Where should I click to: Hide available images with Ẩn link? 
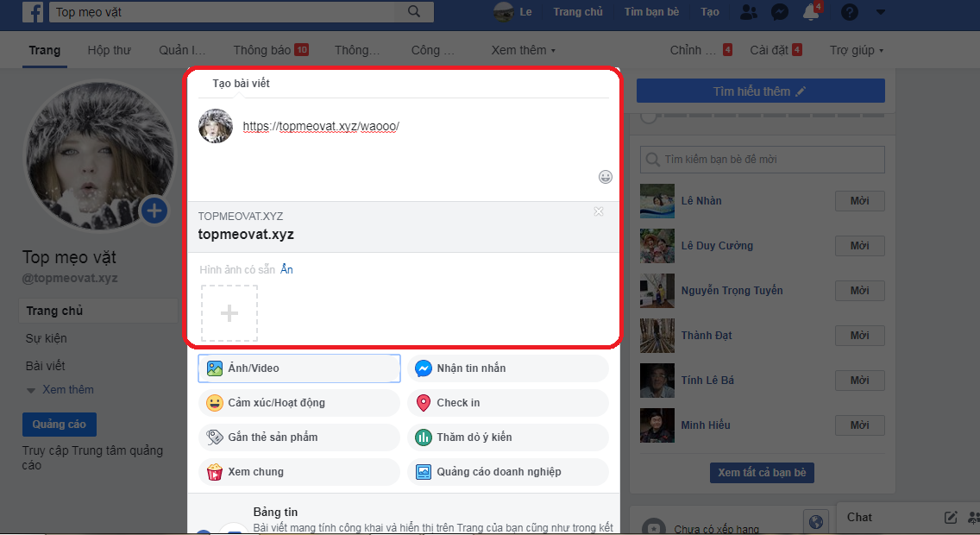(x=286, y=270)
